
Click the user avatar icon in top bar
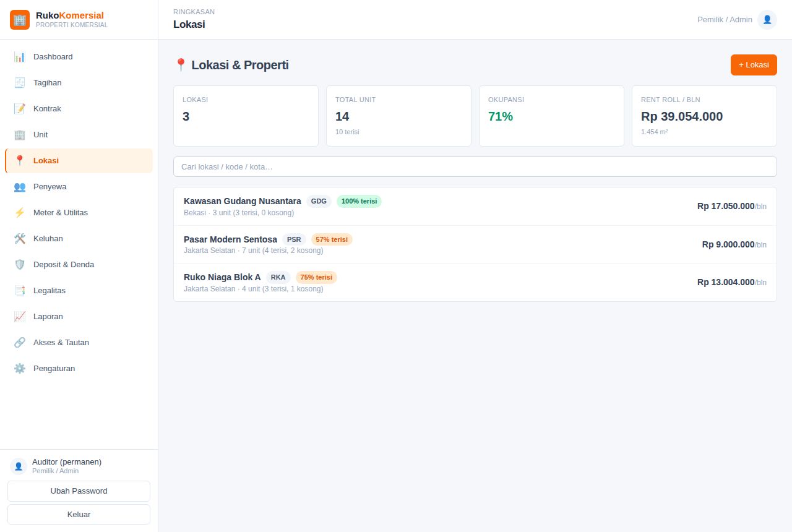pyautogui.click(x=767, y=20)
